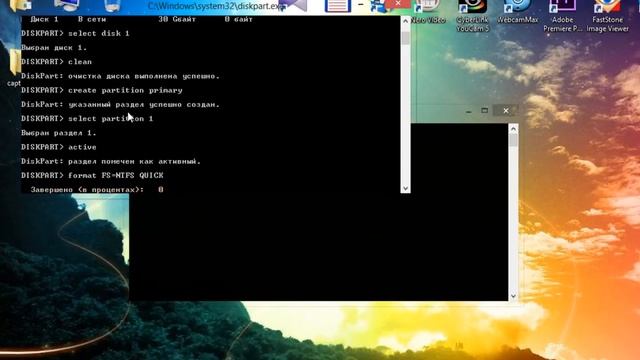Launch the Adobe Premiere Pro shortcut
The width and height of the screenshot is (640, 360).
(562, 16)
